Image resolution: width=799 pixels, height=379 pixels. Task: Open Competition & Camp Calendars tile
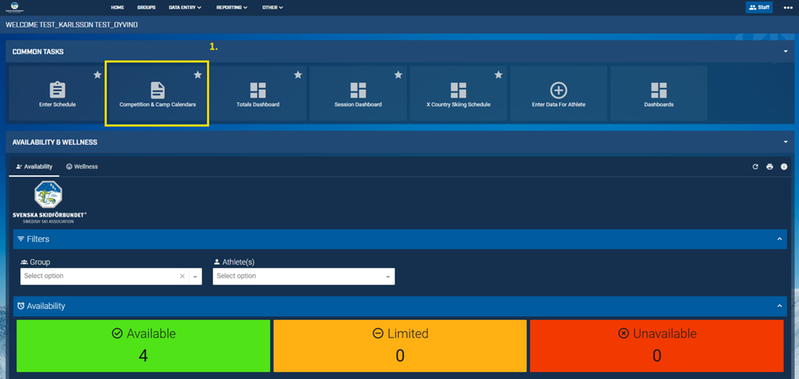[x=157, y=93]
